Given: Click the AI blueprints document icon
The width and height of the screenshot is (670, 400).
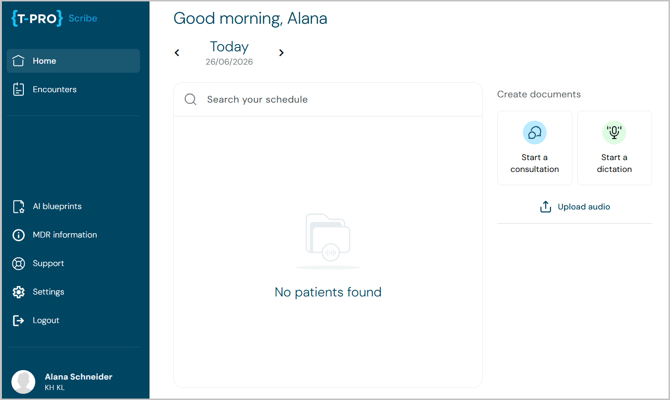Looking at the screenshot, I should 18,206.
